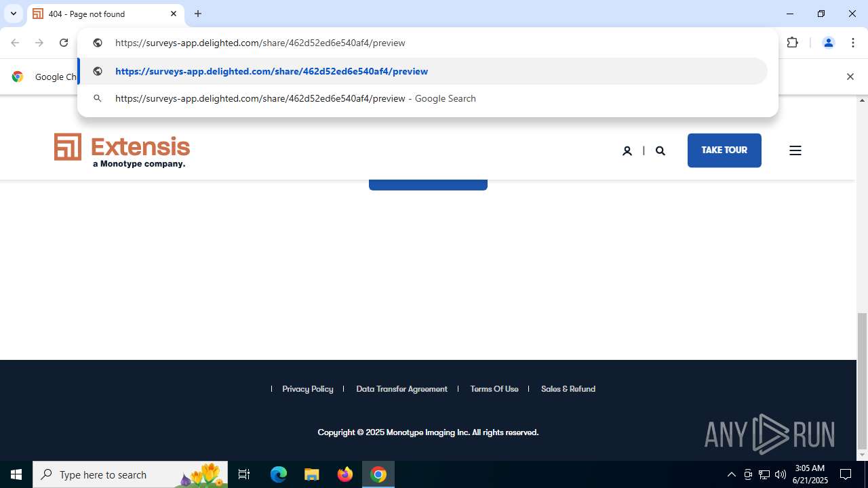Click the TAKE TOUR button
868x488 pixels.
point(724,150)
